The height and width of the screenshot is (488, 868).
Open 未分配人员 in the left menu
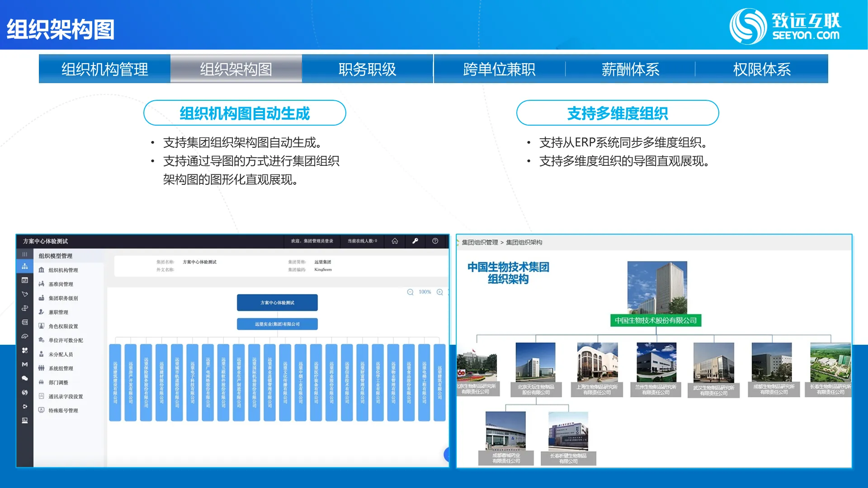[61, 354]
